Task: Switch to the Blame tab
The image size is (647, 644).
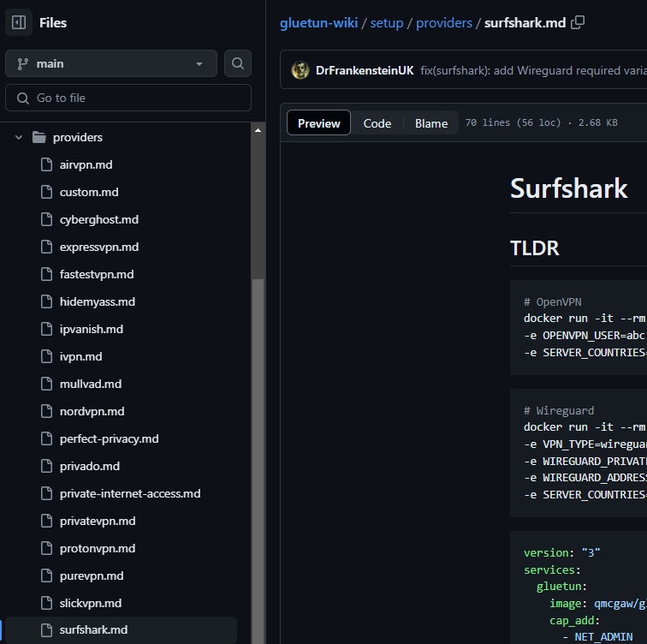Action: point(431,123)
